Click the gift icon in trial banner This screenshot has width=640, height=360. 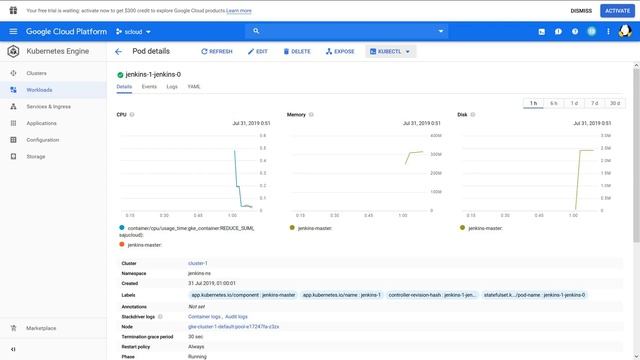click(13, 11)
